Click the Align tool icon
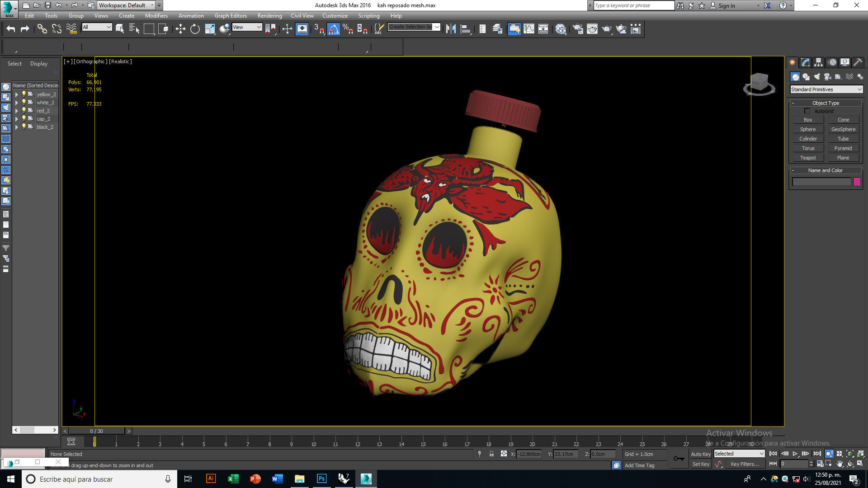 click(x=466, y=29)
